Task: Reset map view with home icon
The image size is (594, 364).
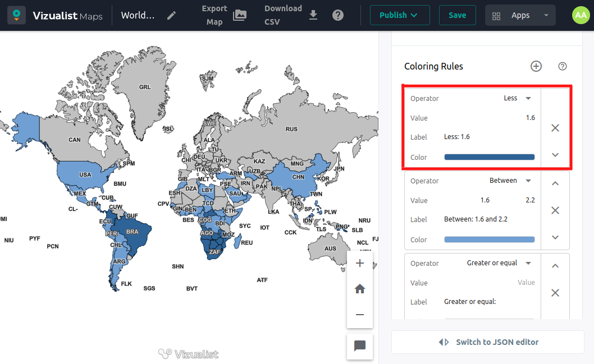Action: pos(360,289)
